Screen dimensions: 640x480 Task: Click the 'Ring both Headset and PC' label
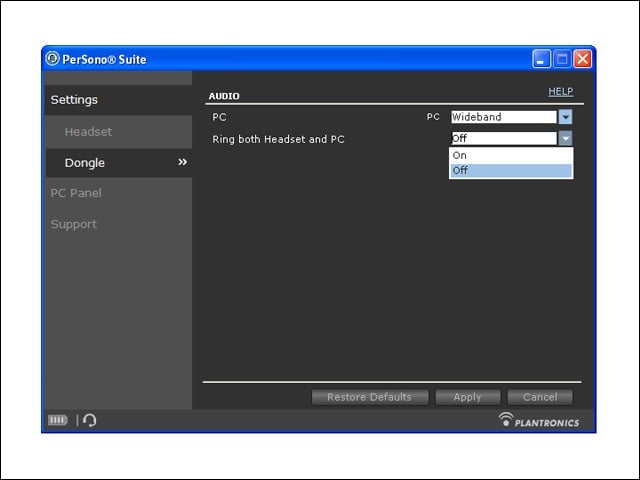278,139
